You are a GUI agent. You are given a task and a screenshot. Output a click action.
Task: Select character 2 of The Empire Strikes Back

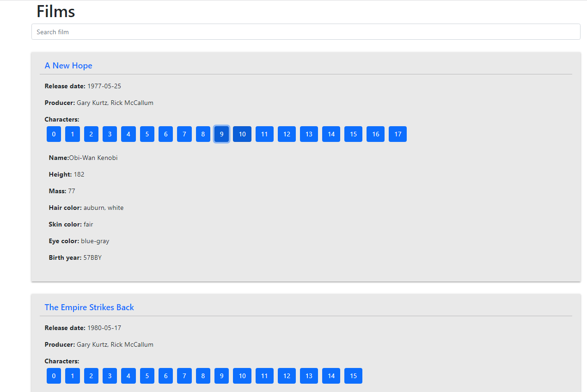(x=91, y=376)
